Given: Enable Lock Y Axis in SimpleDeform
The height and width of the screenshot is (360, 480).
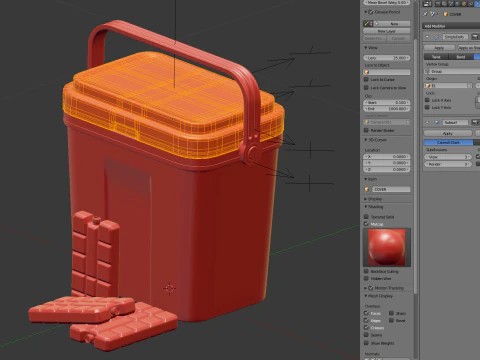Looking at the screenshot, I should point(427,107).
